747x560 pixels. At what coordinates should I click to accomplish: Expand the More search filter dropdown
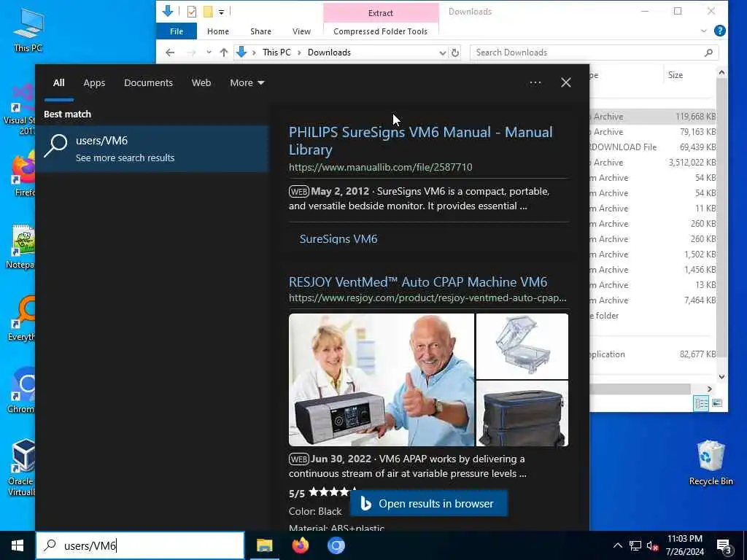[x=247, y=83]
